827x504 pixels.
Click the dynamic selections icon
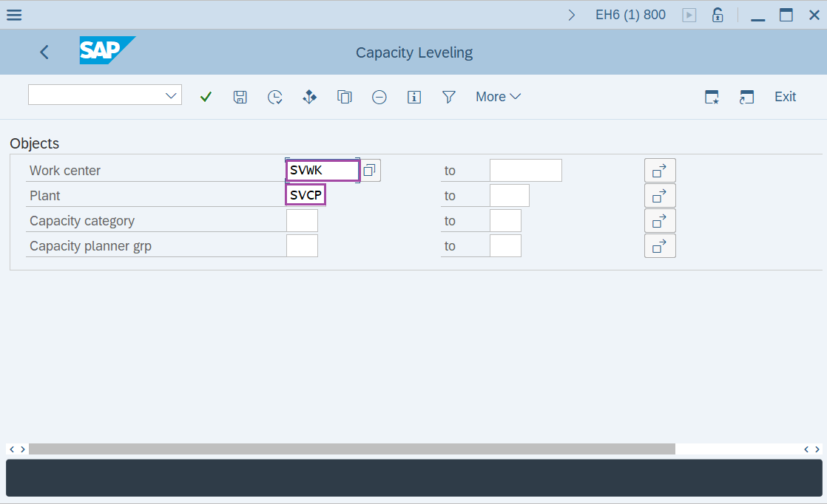[x=309, y=96]
